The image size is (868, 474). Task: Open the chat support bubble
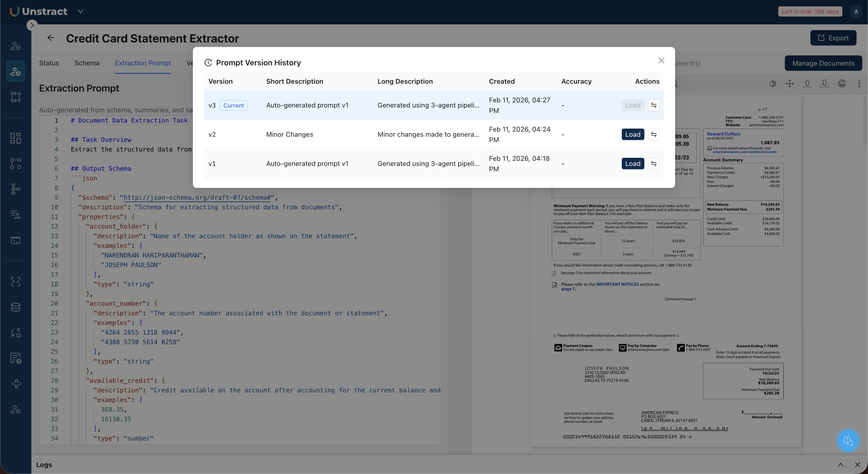click(848, 441)
